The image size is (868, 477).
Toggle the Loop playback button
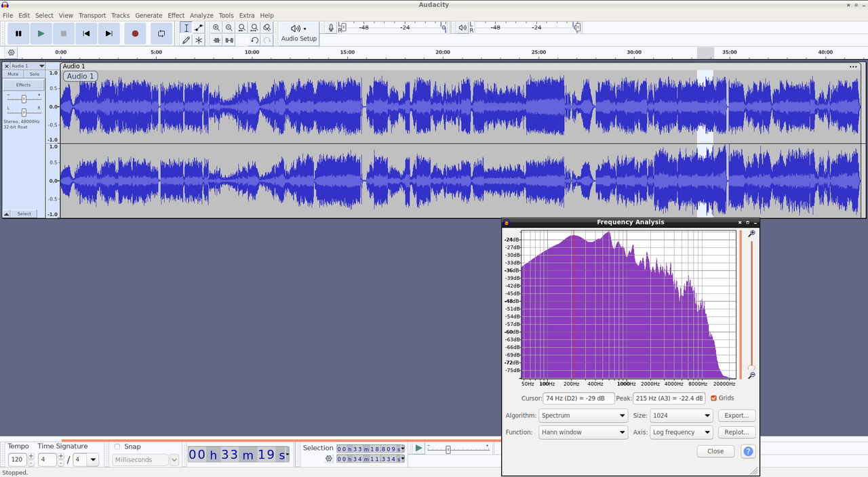(161, 33)
